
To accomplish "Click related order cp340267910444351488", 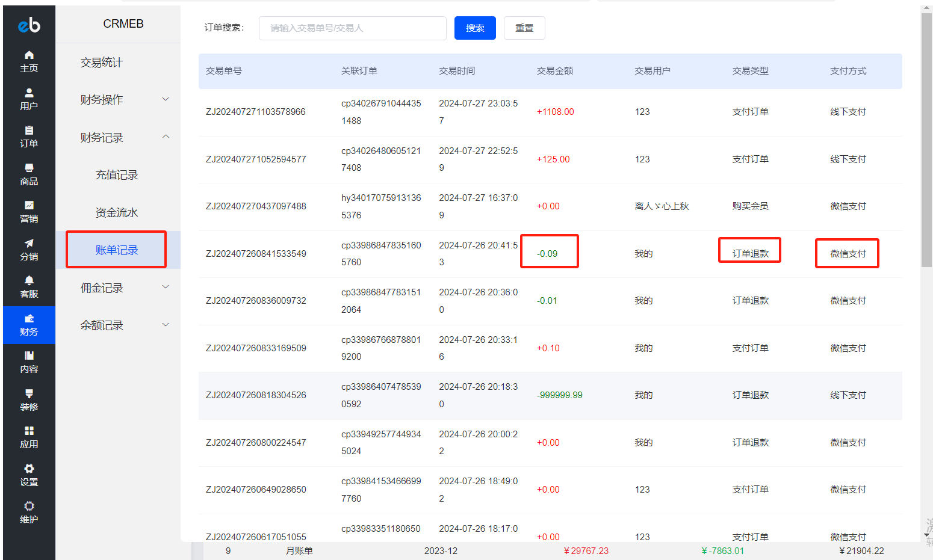I will point(381,112).
